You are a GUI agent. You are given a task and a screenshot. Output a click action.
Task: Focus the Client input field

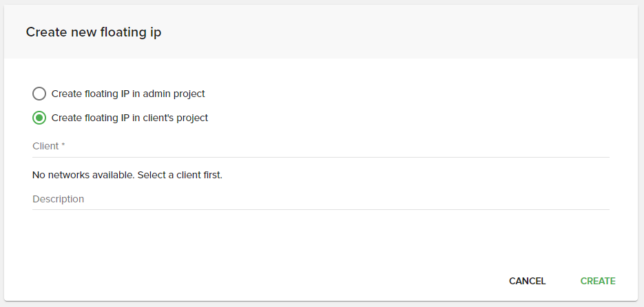(x=321, y=147)
